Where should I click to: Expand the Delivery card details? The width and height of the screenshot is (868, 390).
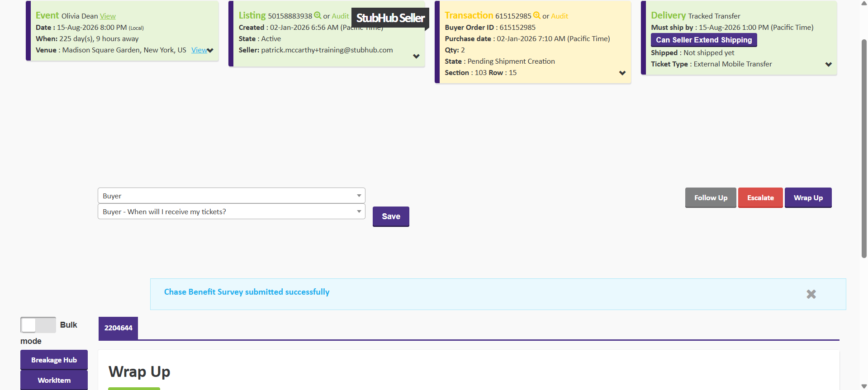(828, 65)
